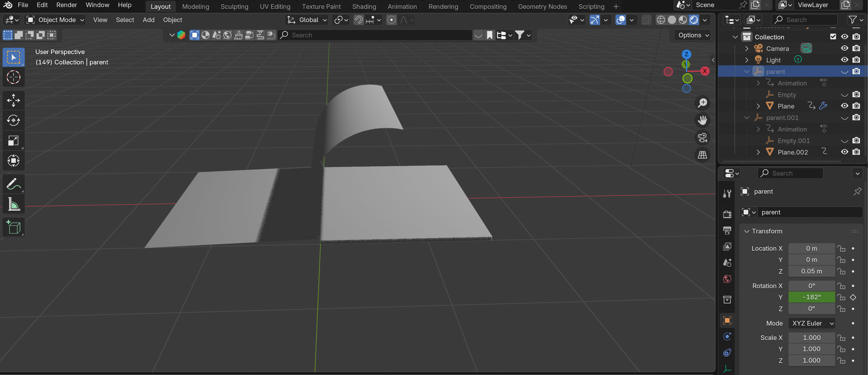Select the Move tool in toolbar
This screenshot has width=868, height=375.
coord(13,100)
